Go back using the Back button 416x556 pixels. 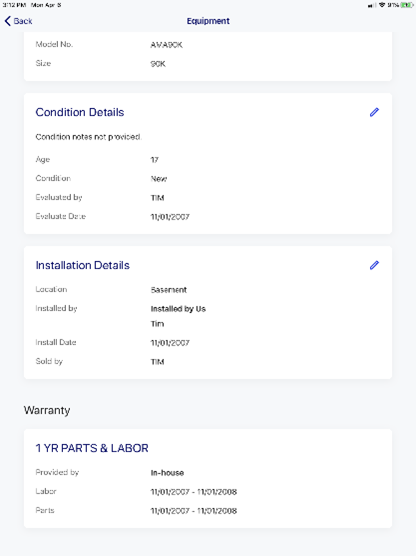18,21
